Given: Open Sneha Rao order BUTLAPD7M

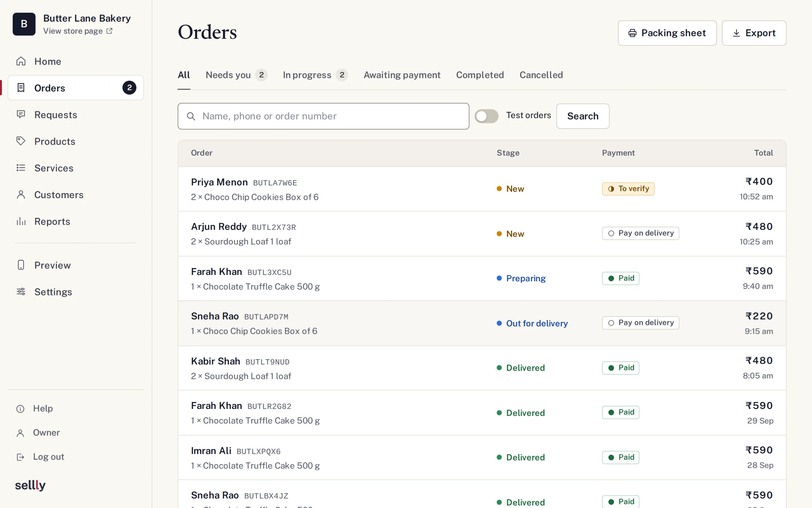Looking at the screenshot, I should coord(482,323).
